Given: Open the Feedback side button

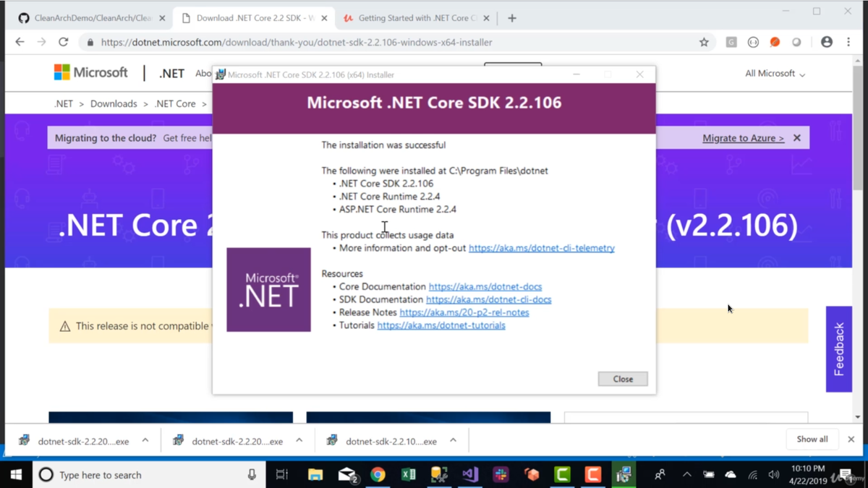Looking at the screenshot, I should [839, 349].
